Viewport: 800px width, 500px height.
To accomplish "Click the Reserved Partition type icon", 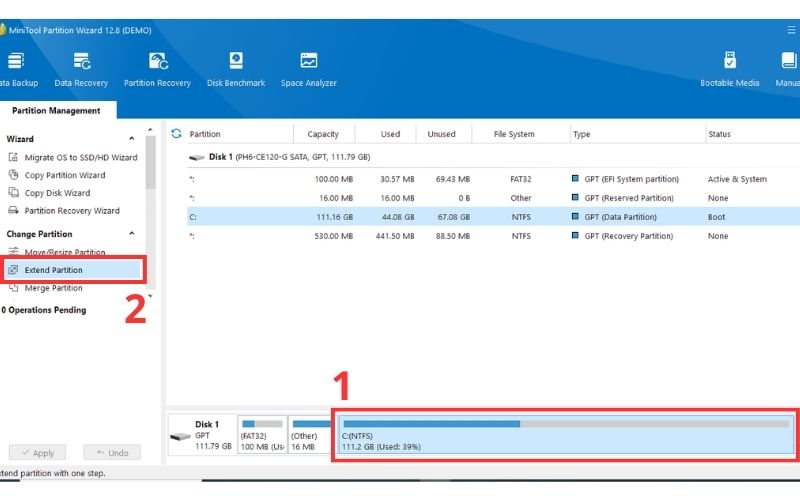I will point(575,197).
